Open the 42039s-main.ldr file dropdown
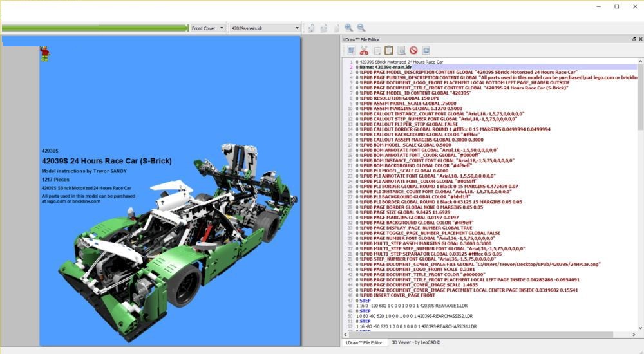Image resolution: width=644 pixels, height=354 pixels. [x=265, y=28]
